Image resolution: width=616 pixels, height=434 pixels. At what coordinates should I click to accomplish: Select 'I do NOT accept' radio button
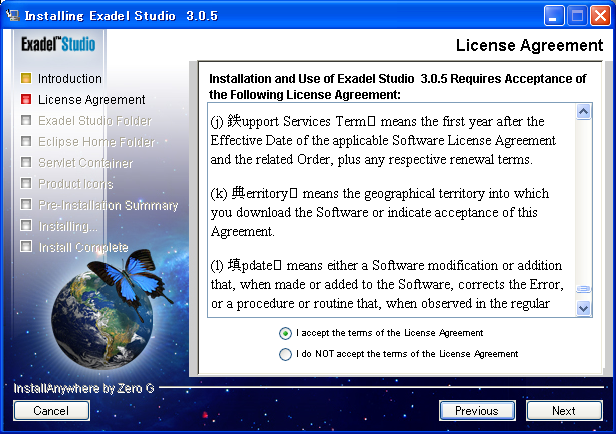(x=285, y=354)
